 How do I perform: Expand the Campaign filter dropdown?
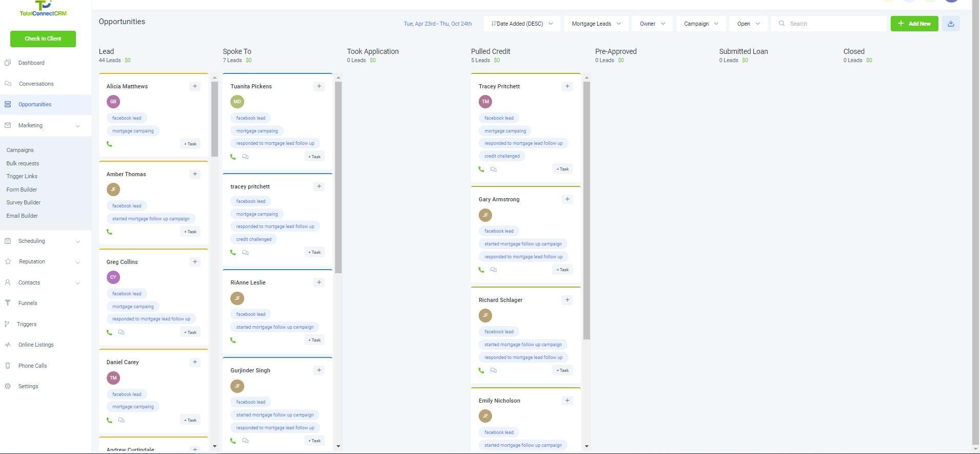pyautogui.click(x=700, y=24)
